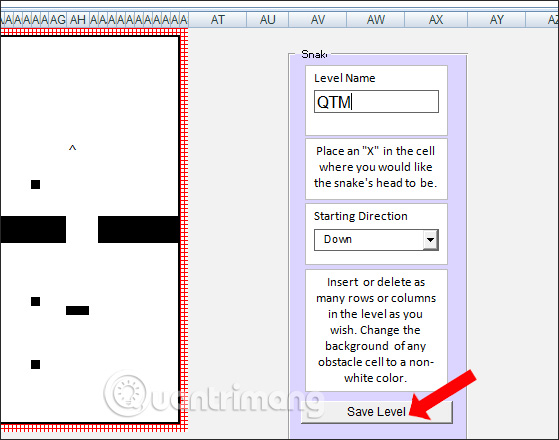Image resolution: width=559 pixels, height=440 pixels.
Task: Click the red grid border on right edge
Action: pyautogui.click(x=184, y=228)
